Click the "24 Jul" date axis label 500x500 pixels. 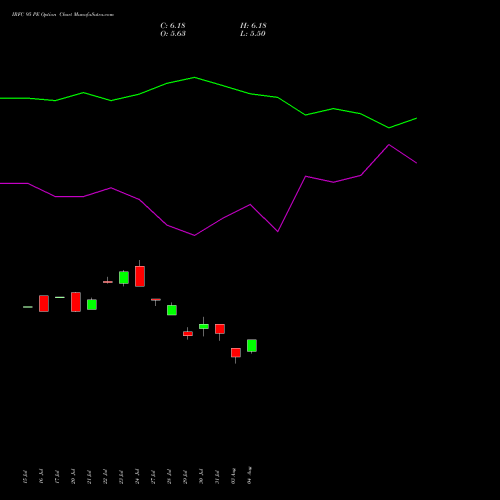coord(137,477)
